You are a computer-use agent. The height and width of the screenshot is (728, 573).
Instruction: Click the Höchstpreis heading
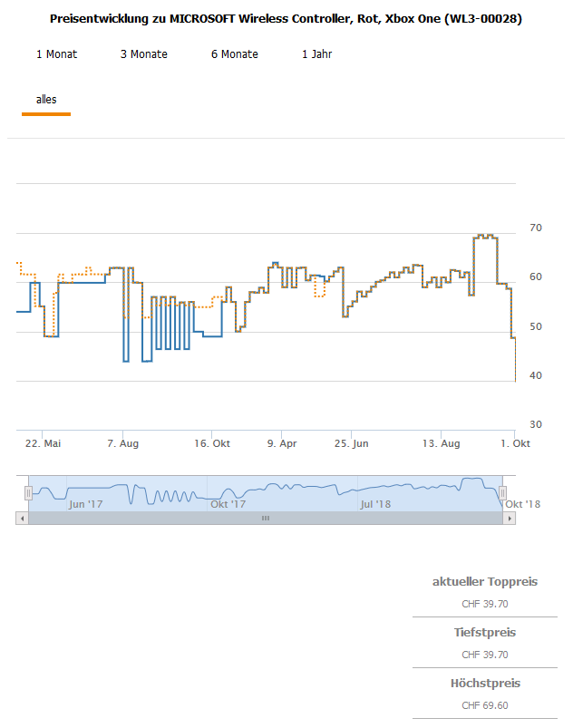(484, 684)
